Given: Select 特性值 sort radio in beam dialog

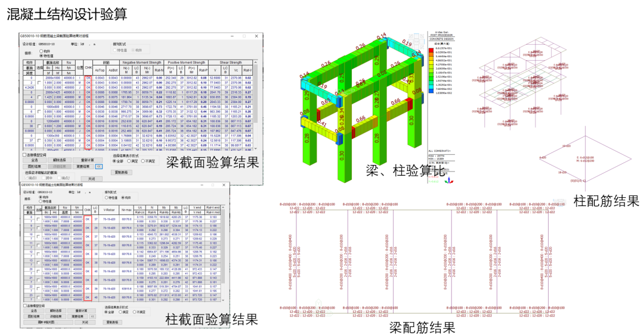Looking at the screenshot, I should [41, 56].
